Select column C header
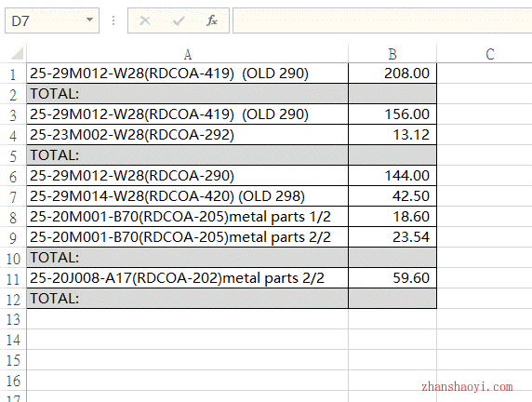The image size is (532, 402). [x=489, y=54]
